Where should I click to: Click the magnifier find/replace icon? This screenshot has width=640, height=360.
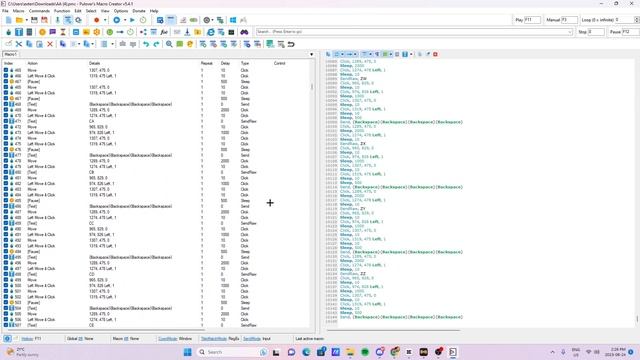pos(169,44)
